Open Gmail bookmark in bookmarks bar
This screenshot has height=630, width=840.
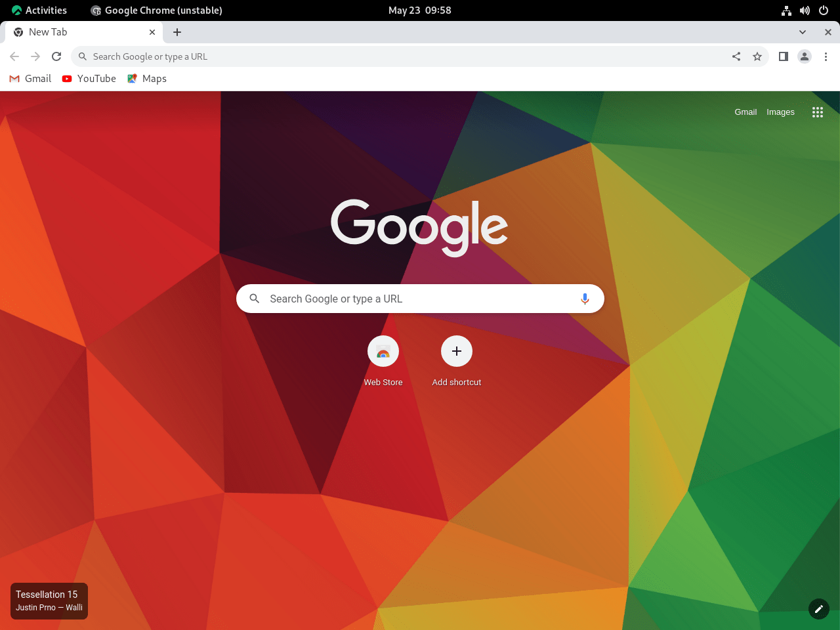click(30, 79)
